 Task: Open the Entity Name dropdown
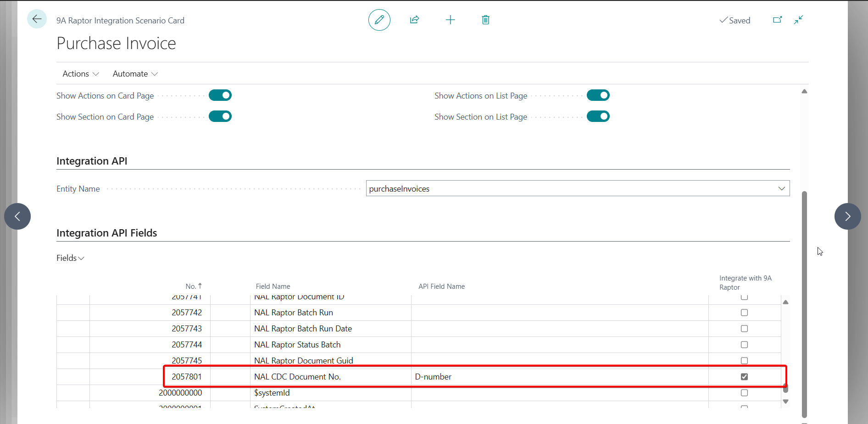(781, 188)
